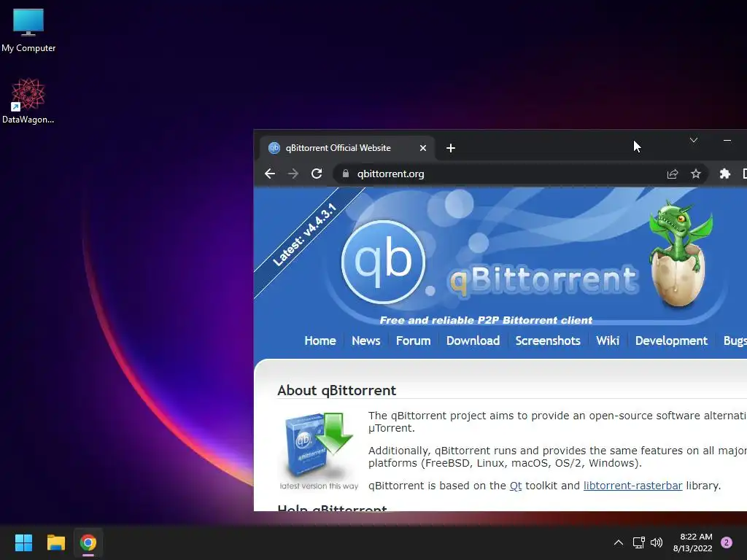Image resolution: width=747 pixels, height=560 pixels.
Task: Reload the qbittorrent.org page
Action: [317, 174]
